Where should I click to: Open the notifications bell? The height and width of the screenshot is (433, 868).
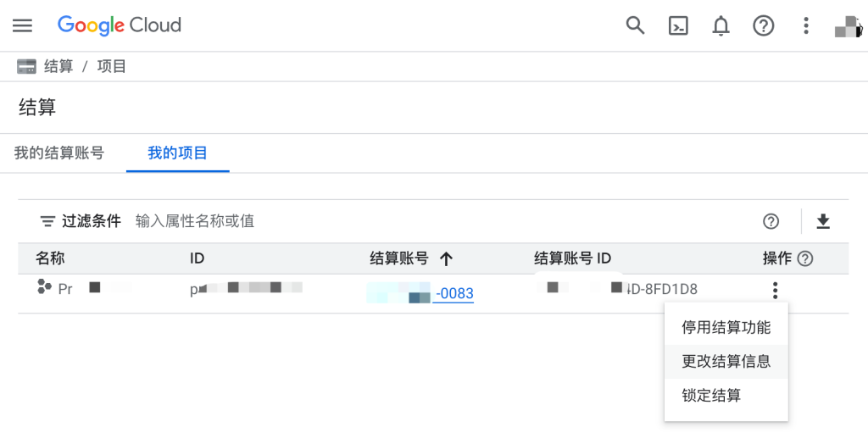(x=721, y=26)
